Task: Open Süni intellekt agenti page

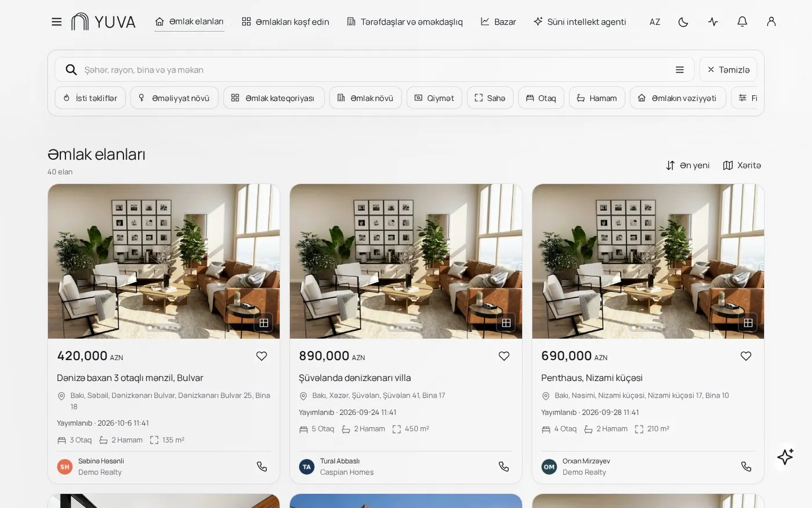Action: coord(580,22)
